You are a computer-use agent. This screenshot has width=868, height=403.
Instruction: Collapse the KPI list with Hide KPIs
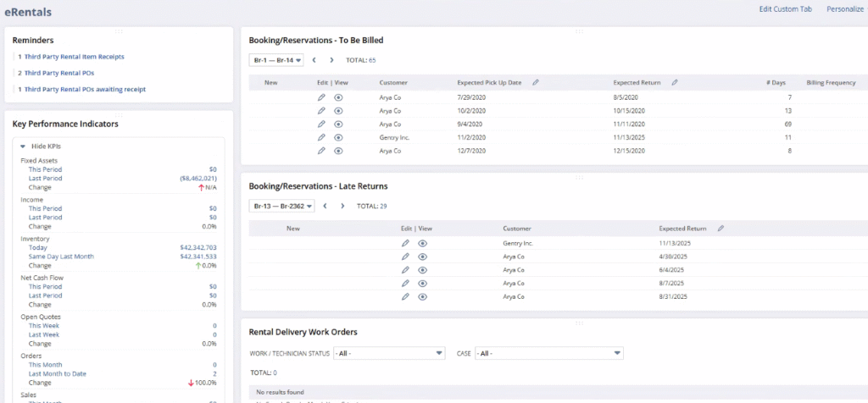coord(45,146)
